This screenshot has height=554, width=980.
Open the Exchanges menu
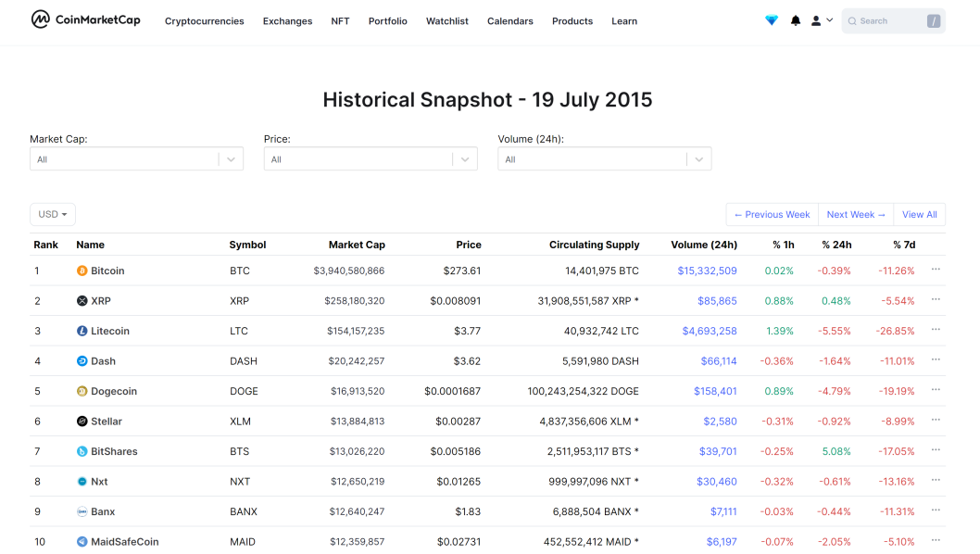pyautogui.click(x=287, y=21)
